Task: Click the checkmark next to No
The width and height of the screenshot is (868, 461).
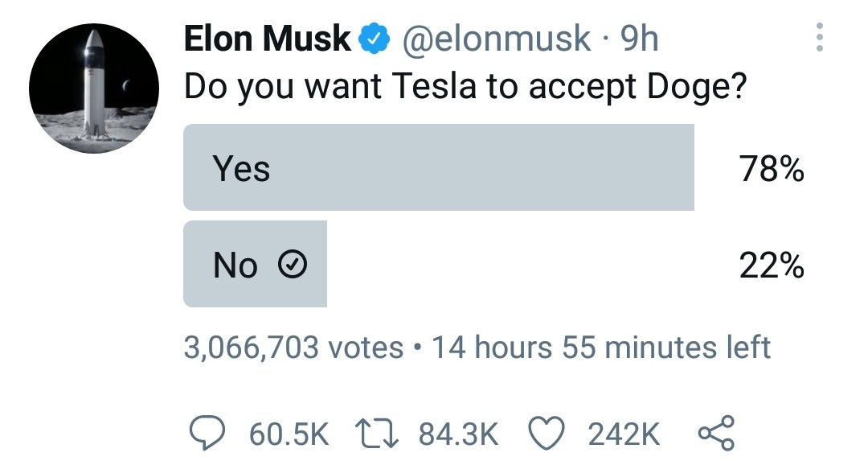Action: (x=292, y=265)
